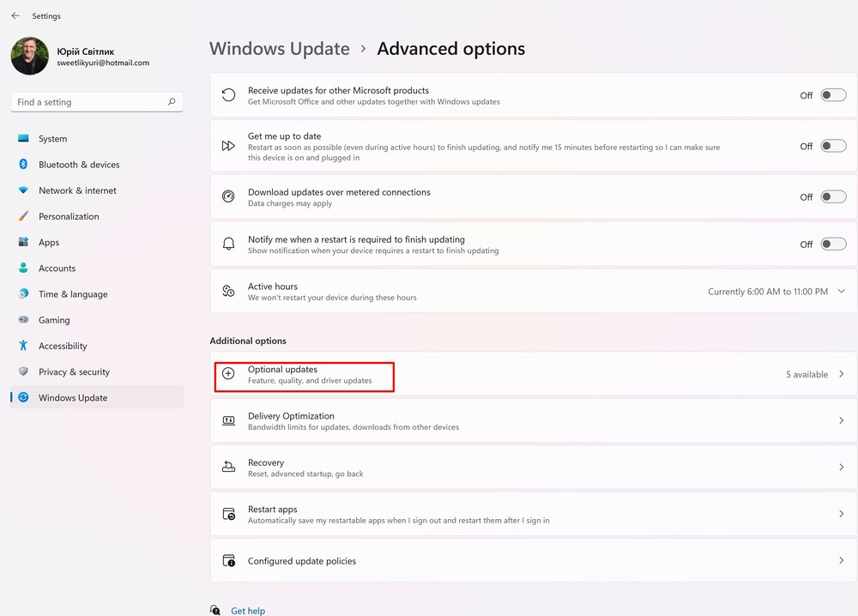Click the Gaming controller icon in sidebar
Image resolution: width=858 pixels, height=616 pixels.
(23, 320)
